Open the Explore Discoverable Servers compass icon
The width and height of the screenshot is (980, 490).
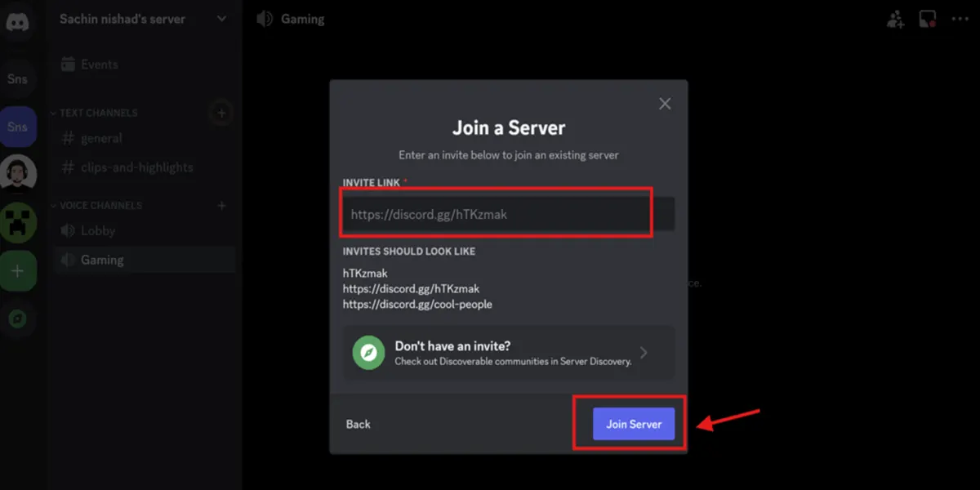point(17,318)
